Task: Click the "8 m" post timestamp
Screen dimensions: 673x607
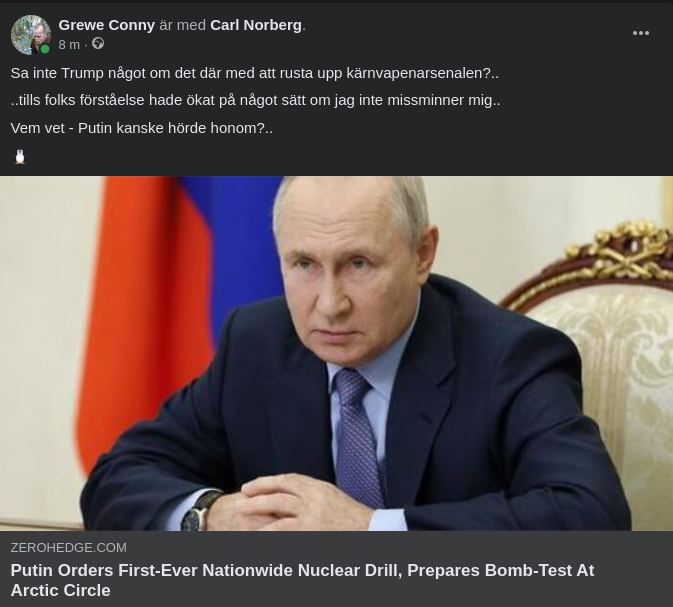Action: [x=69, y=45]
